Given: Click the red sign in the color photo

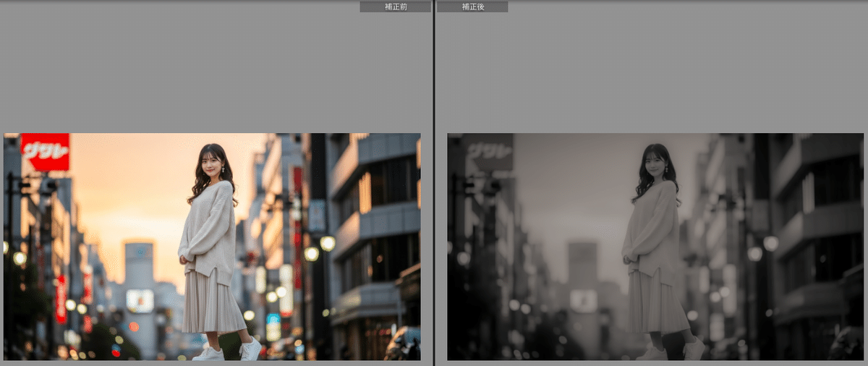Looking at the screenshot, I should click(x=45, y=151).
